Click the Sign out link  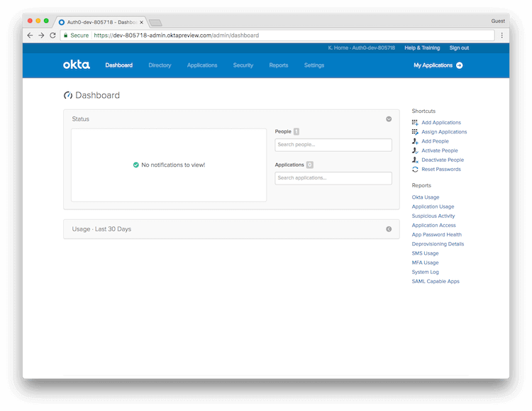(459, 48)
